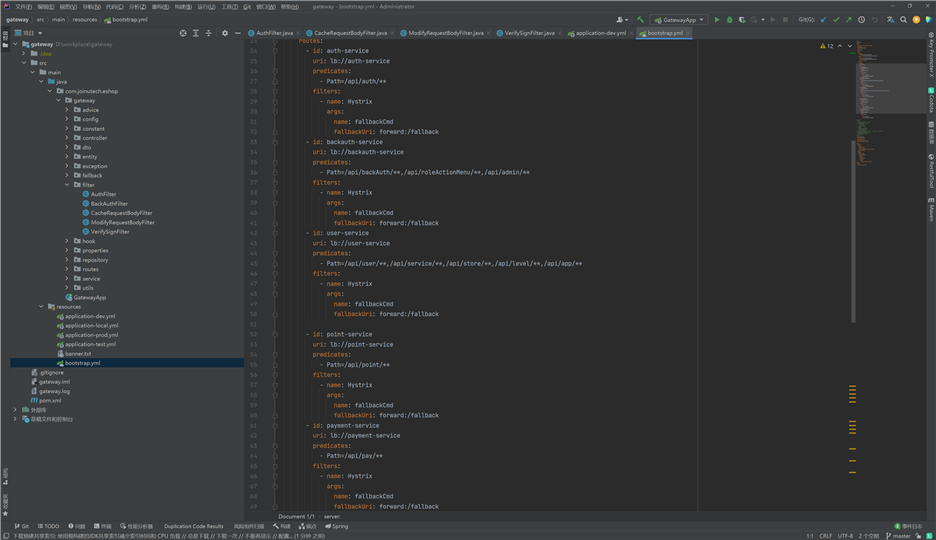Expand the .idea folder
This screenshot has width=936, height=540.
coord(24,54)
